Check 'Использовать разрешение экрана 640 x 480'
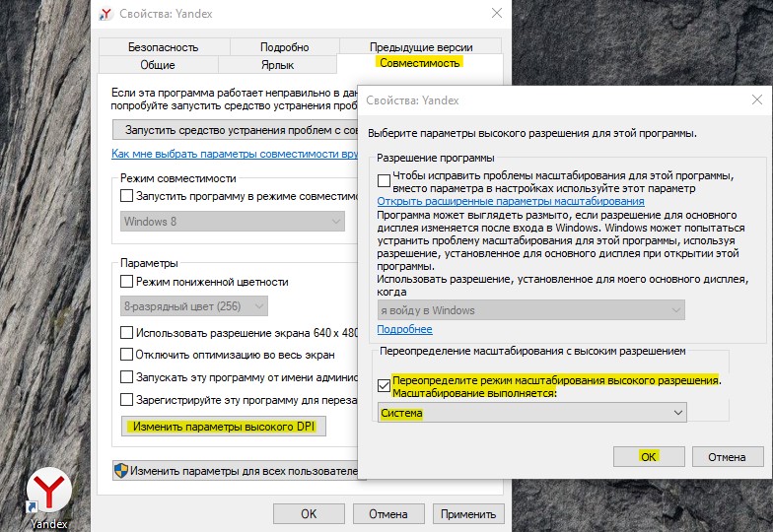Viewport: 773px width, 532px height. (x=126, y=333)
